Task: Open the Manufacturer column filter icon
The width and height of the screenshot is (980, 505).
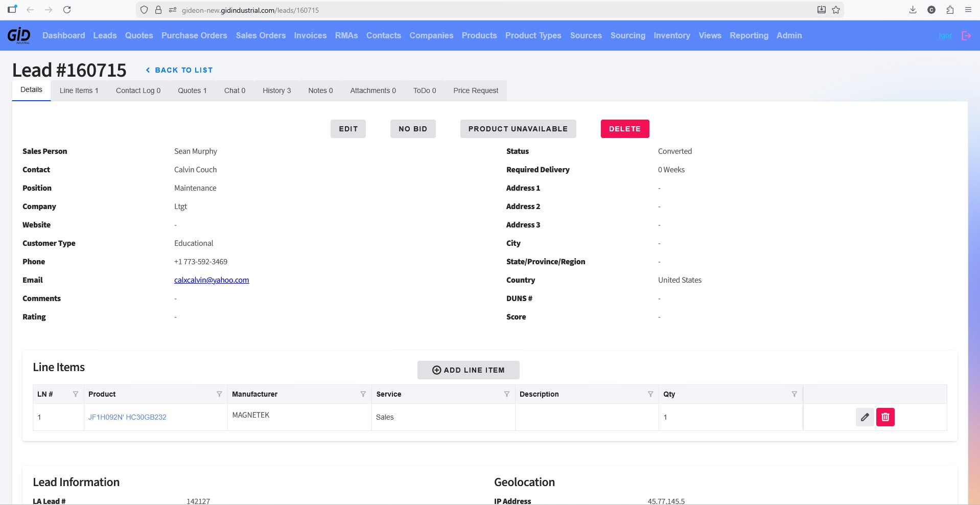Action: click(x=363, y=394)
